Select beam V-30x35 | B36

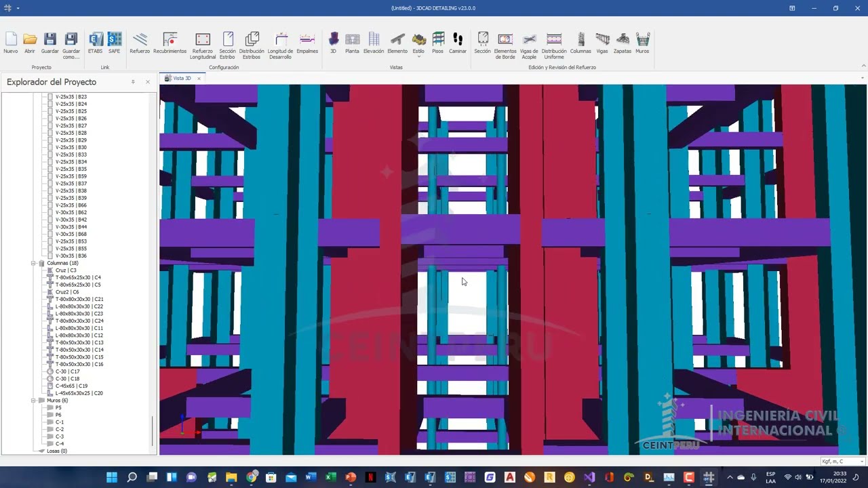pos(71,256)
